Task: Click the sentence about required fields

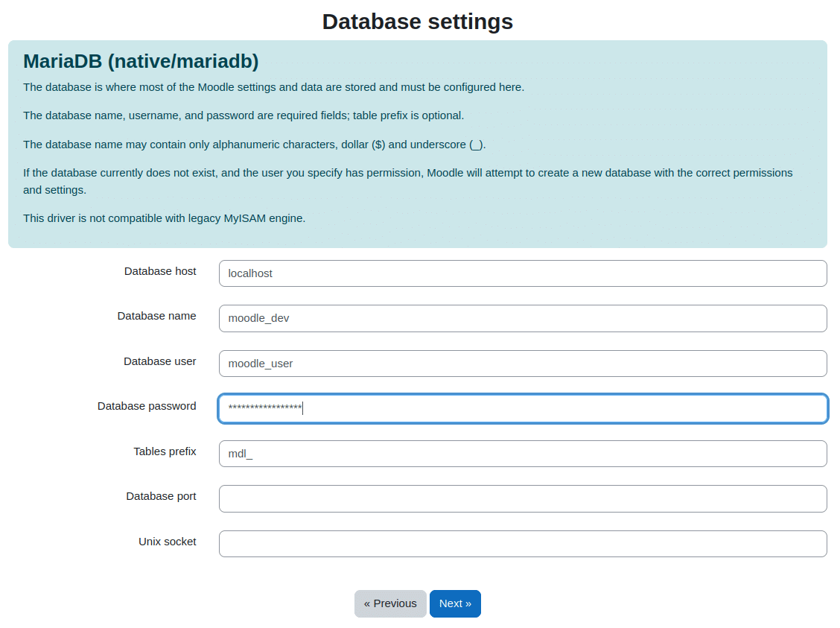Action: click(x=243, y=115)
